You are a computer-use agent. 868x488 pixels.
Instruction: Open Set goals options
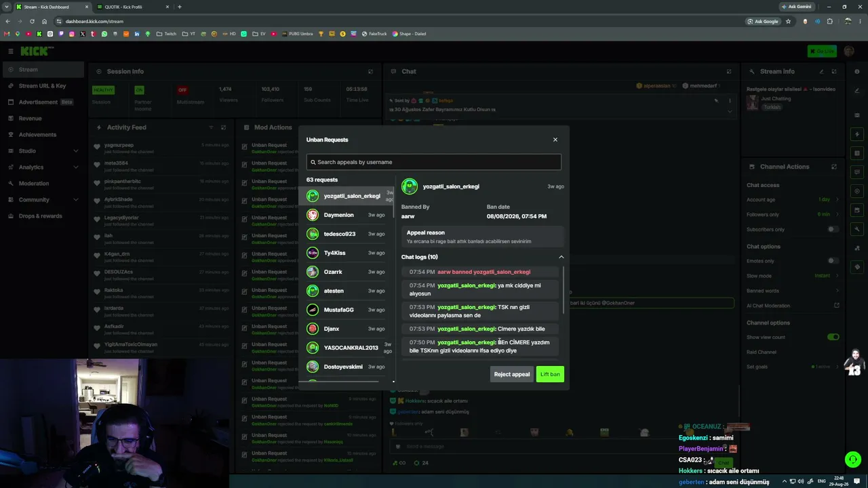[x=793, y=367]
